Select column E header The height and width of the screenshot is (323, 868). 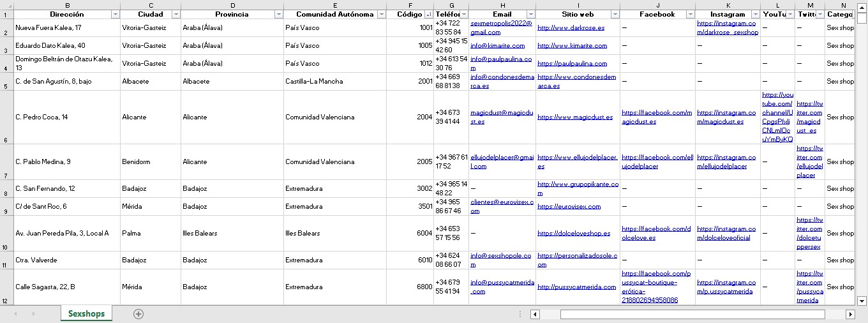tap(334, 4)
